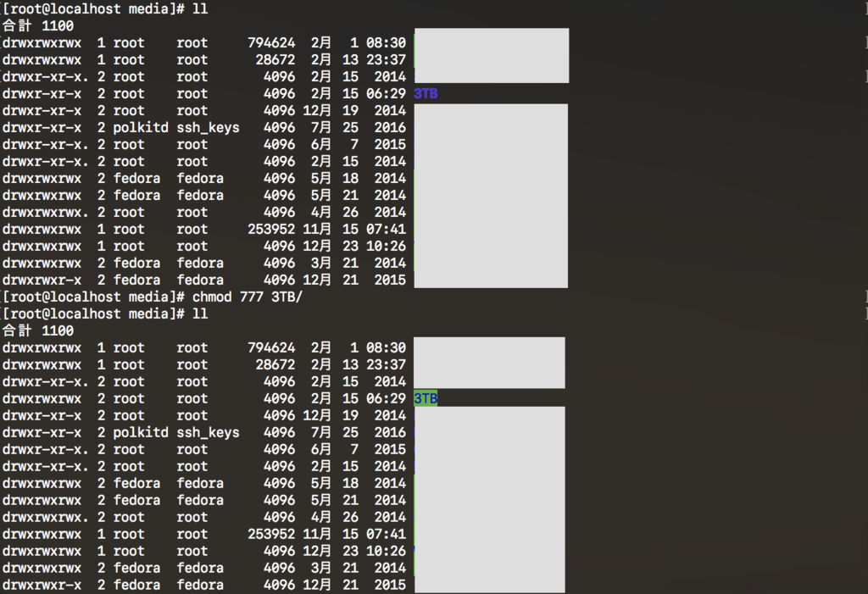Click size "28672" in the listing before chmod
Screen dimensions: 868x594
275,60
